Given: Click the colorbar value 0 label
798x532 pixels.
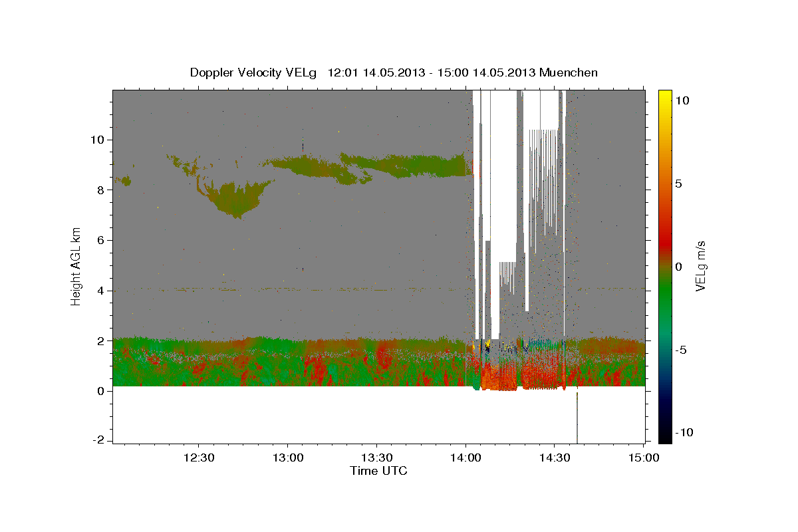Looking at the screenshot, I should coord(678,267).
